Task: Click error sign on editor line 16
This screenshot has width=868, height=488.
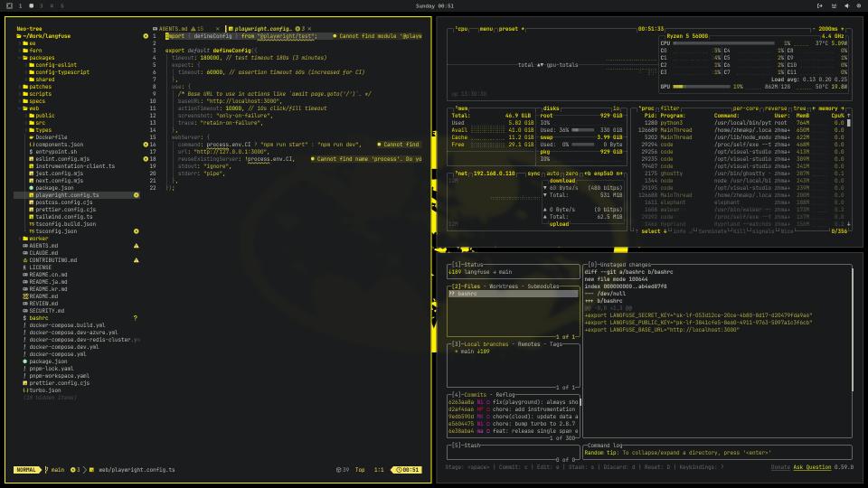Action: point(146,145)
